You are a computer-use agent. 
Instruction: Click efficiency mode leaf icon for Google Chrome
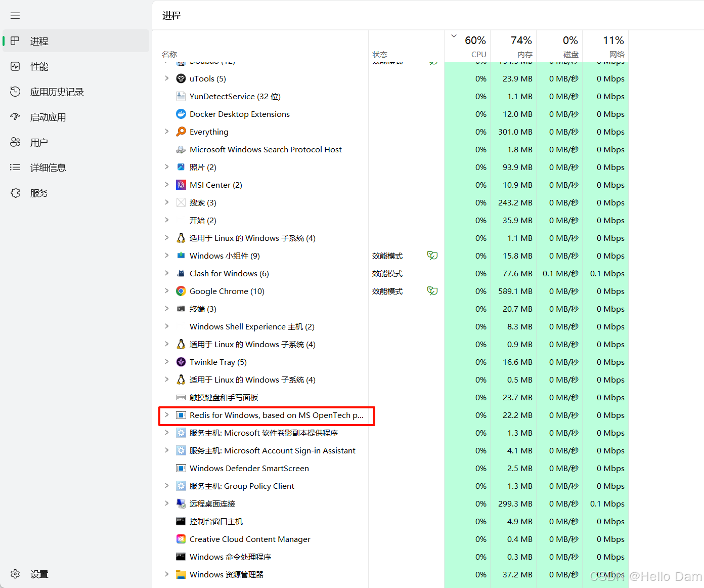click(x=432, y=291)
